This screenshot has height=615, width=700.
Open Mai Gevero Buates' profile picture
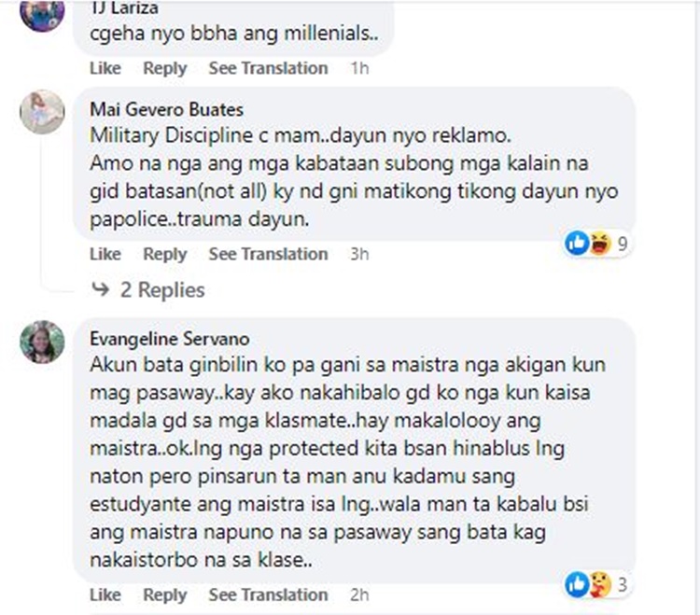[x=42, y=112]
